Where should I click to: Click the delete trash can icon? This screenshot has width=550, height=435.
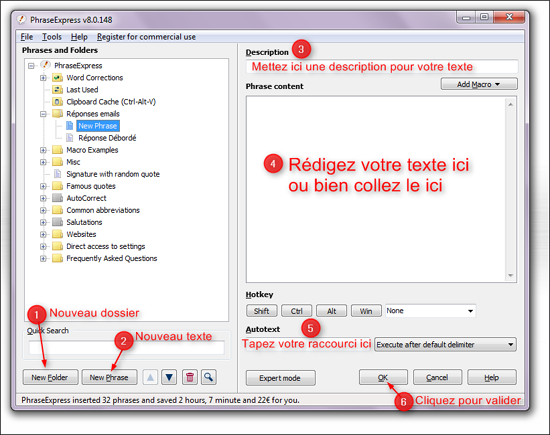point(190,377)
